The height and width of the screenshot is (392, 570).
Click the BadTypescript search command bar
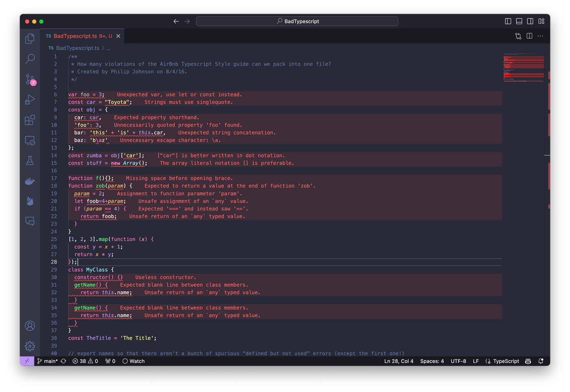tap(297, 21)
